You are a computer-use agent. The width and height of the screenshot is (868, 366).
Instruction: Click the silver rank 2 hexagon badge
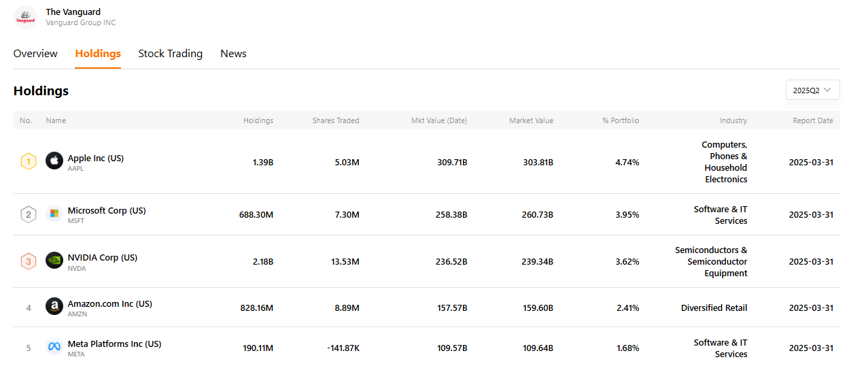(x=28, y=215)
